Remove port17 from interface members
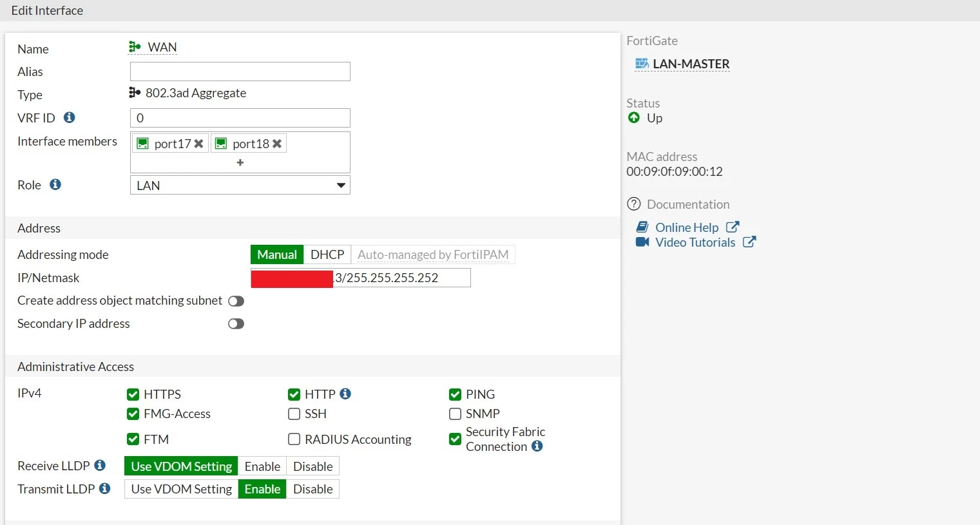 pos(199,144)
